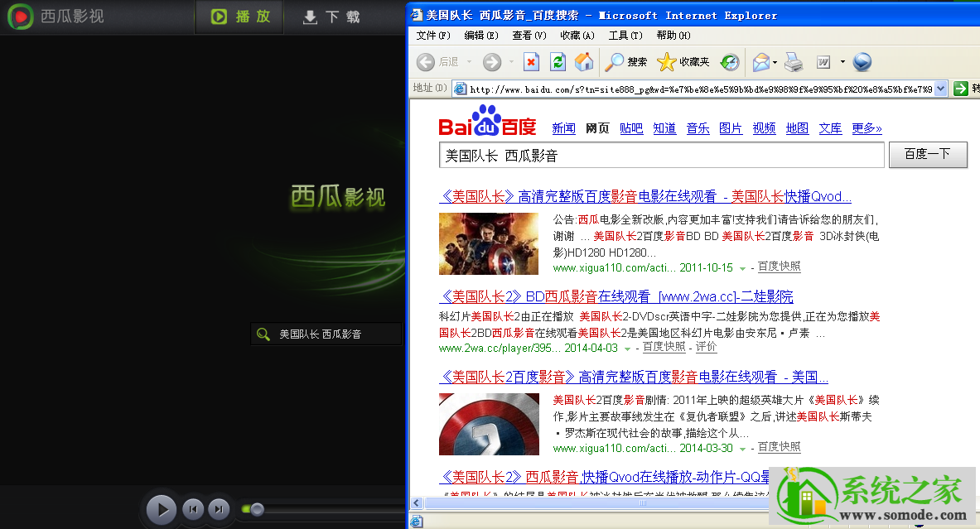The height and width of the screenshot is (529, 980).
Task: Open the 播放 tab in 西瓜影视
Action: [x=240, y=17]
